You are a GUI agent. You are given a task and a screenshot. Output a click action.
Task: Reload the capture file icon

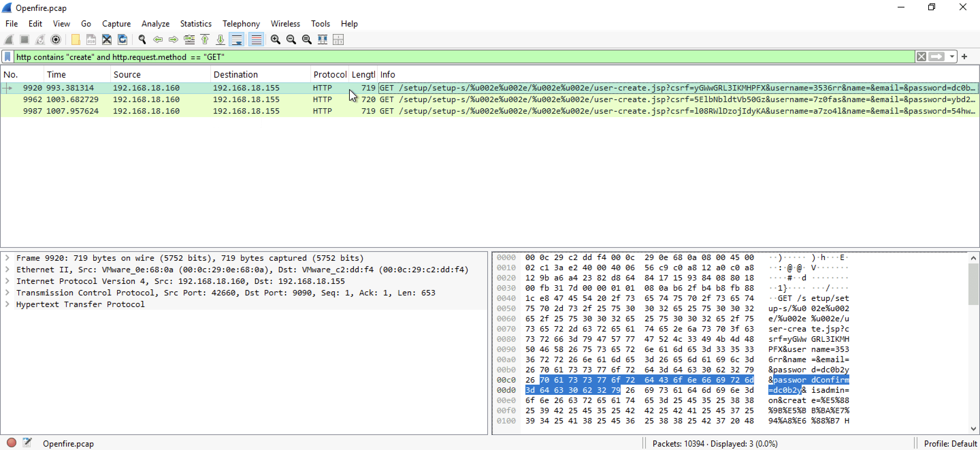click(122, 39)
